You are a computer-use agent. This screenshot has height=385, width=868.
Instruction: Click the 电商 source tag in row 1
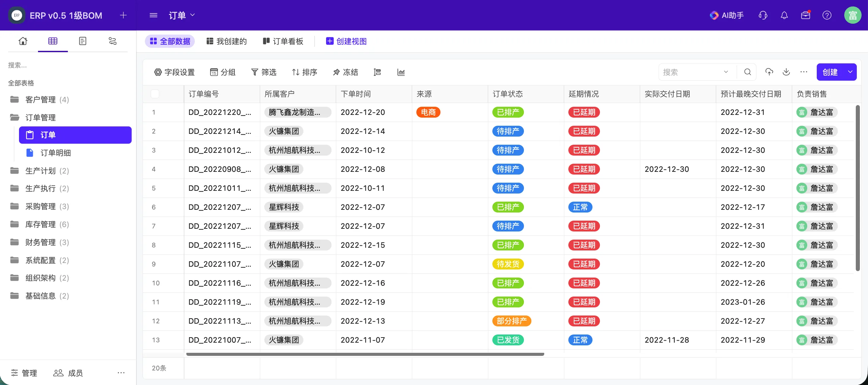428,112
